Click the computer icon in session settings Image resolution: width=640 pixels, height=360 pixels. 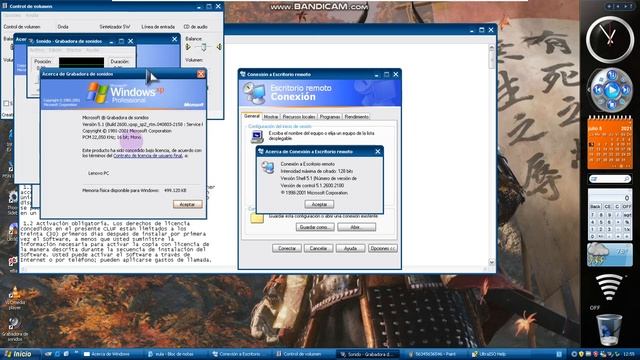tap(257, 137)
